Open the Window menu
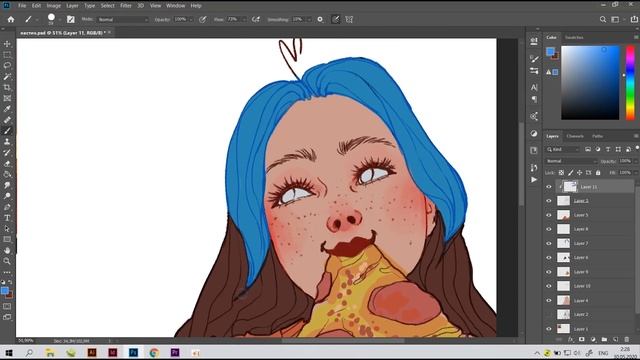Image resolution: width=640 pixels, height=360 pixels. pyautogui.click(x=176, y=6)
